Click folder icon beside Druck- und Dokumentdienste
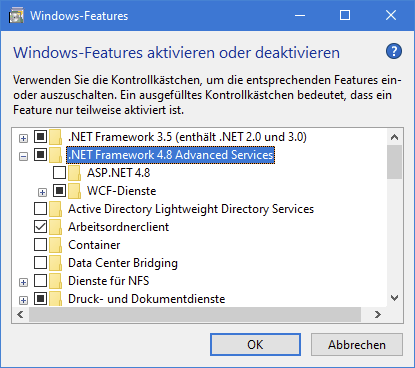Viewport: 415px width, 368px height. [56, 299]
